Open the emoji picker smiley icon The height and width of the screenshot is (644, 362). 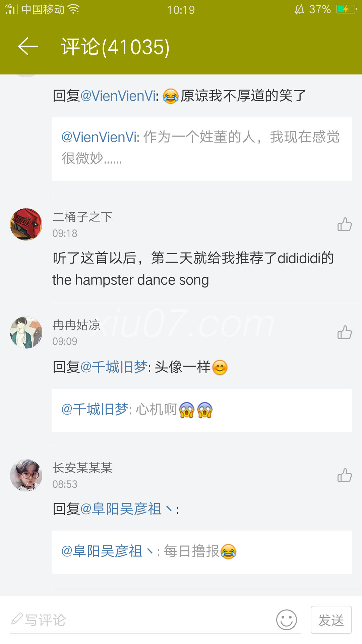[x=287, y=620]
